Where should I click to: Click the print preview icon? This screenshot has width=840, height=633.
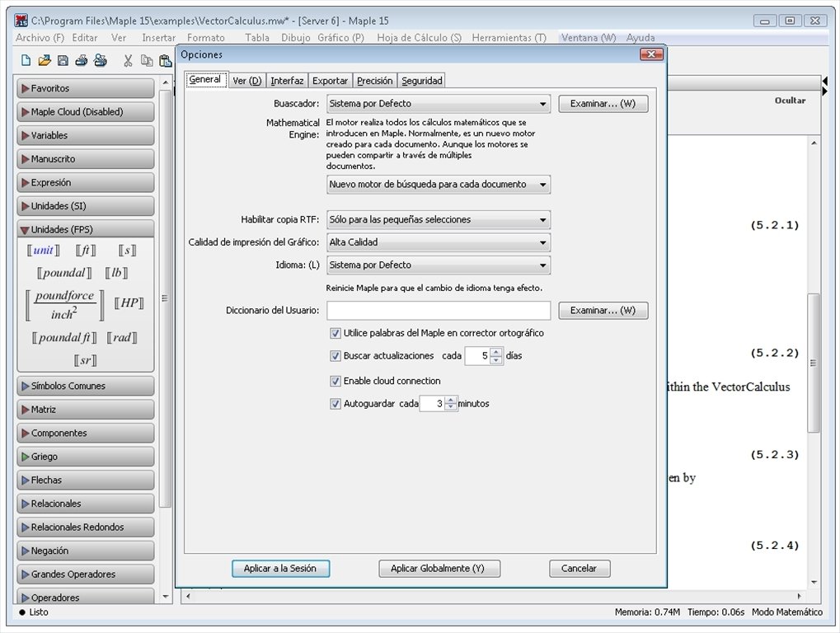[101, 60]
